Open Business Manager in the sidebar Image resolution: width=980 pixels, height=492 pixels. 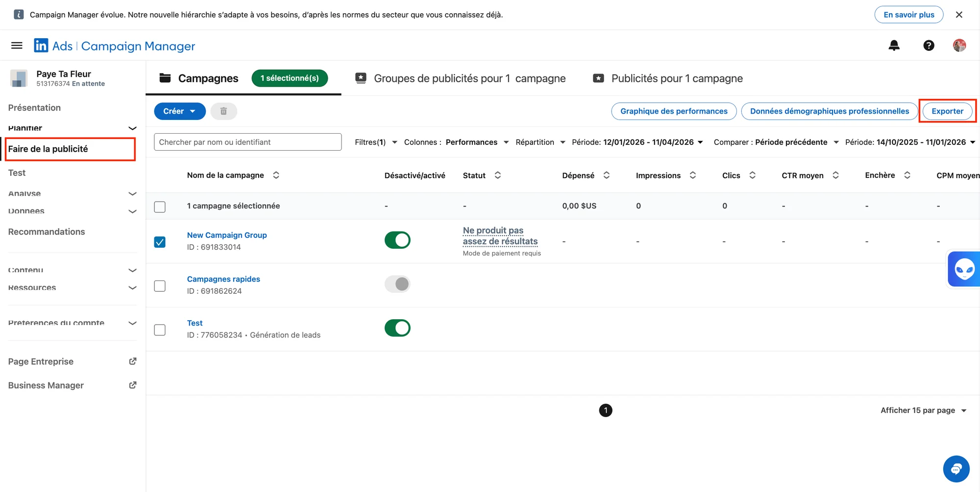click(x=46, y=385)
